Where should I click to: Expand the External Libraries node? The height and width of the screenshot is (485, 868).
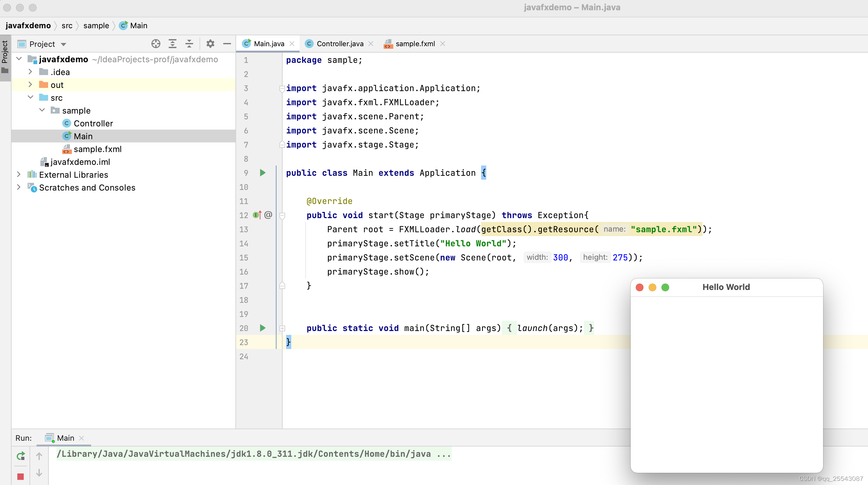coord(19,174)
